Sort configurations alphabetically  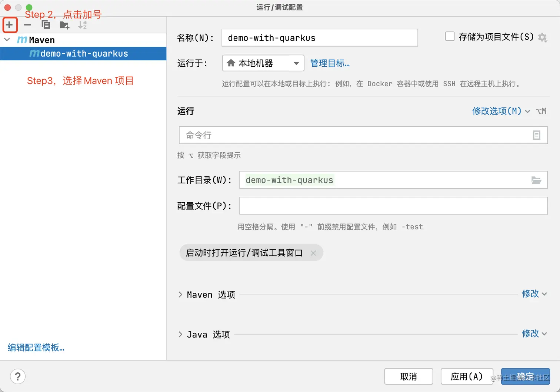point(83,25)
